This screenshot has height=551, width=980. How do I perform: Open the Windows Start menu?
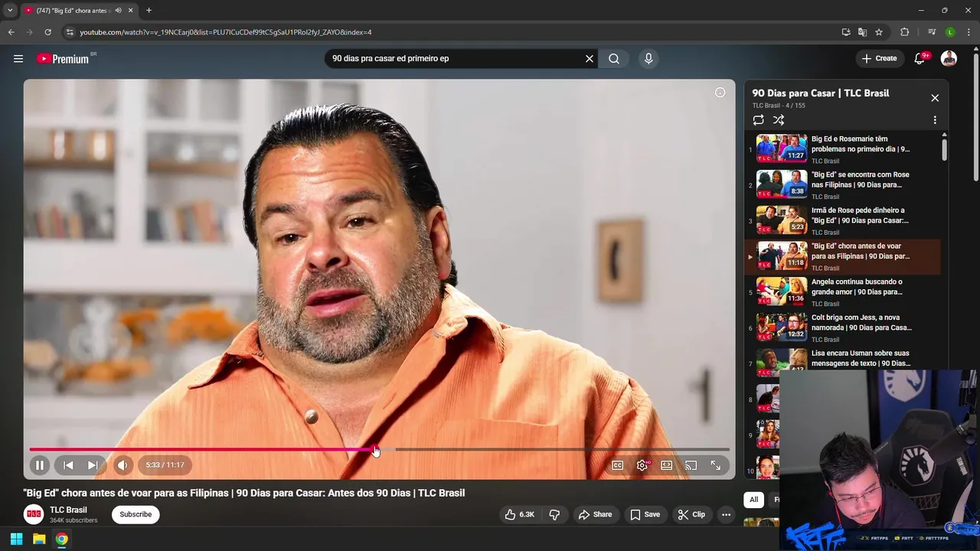[x=16, y=539]
